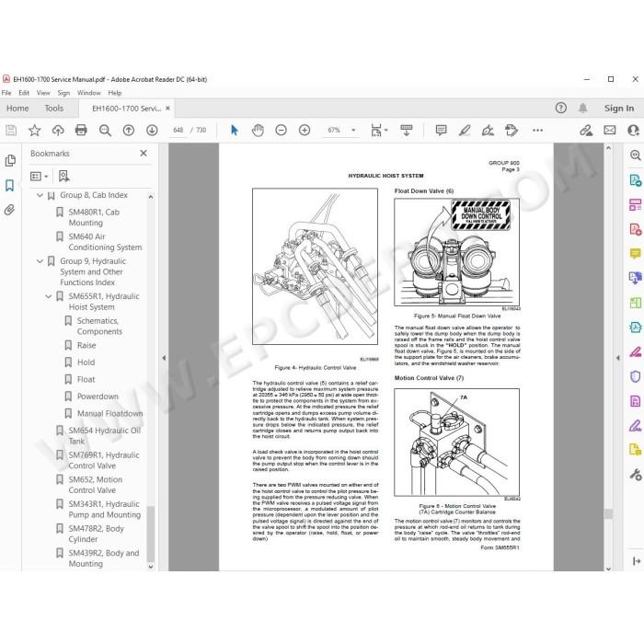Click the Zoom in plus icon
644x644 pixels.
[305, 131]
